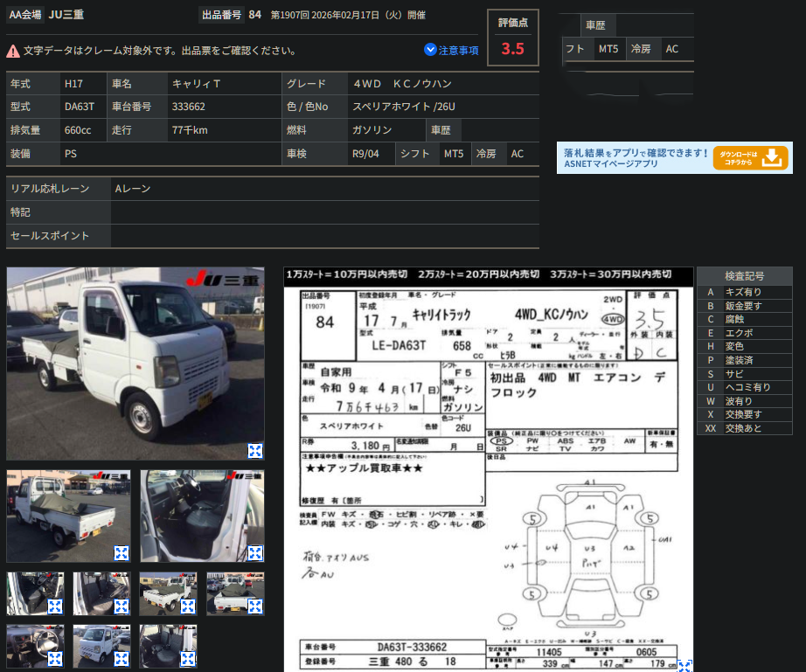Click the app download arrow icon
This screenshot has width=806, height=672.
click(772, 157)
